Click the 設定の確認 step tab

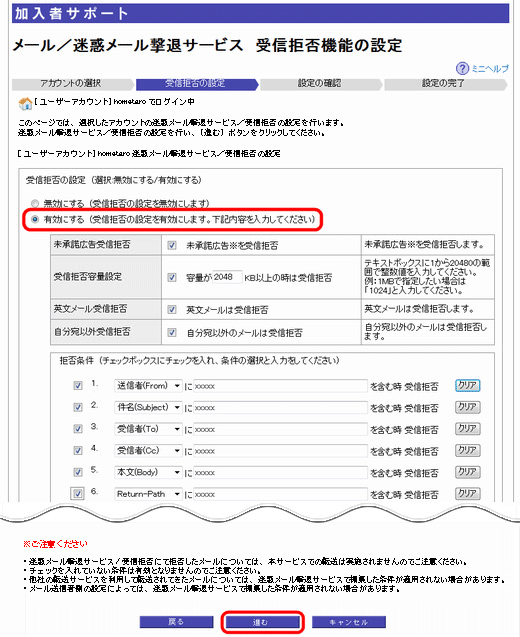pyautogui.click(x=321, y=84)
